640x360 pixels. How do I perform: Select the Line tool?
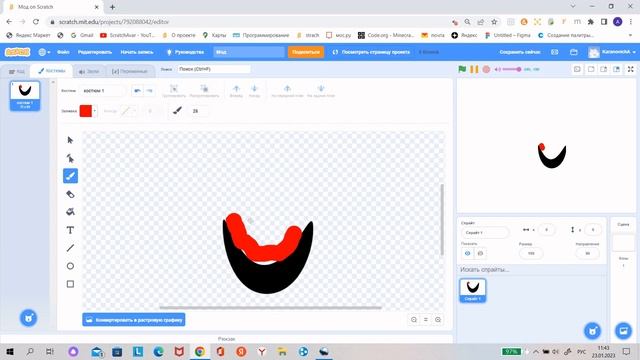70,248
